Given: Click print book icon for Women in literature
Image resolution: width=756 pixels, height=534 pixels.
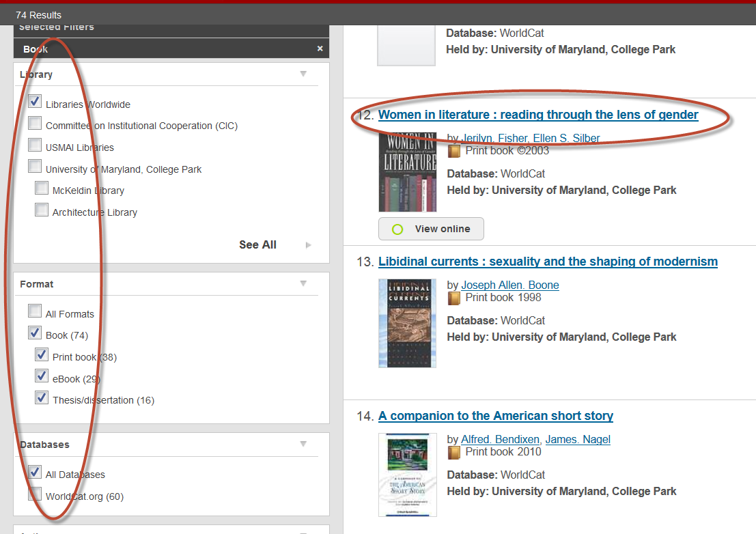Looking at the screenshot, I should click(x=453, y=152).
